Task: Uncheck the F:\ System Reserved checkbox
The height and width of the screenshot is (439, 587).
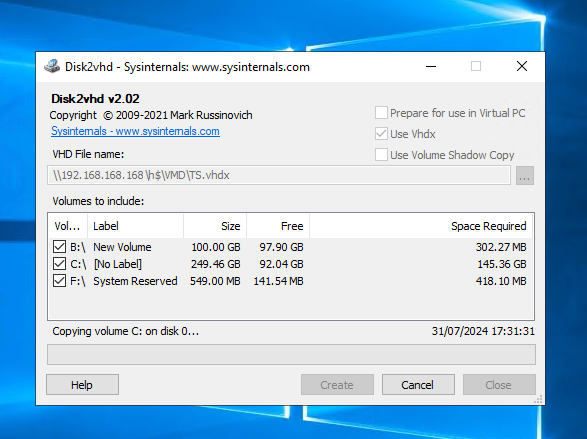Action: (x=59, y=281)
